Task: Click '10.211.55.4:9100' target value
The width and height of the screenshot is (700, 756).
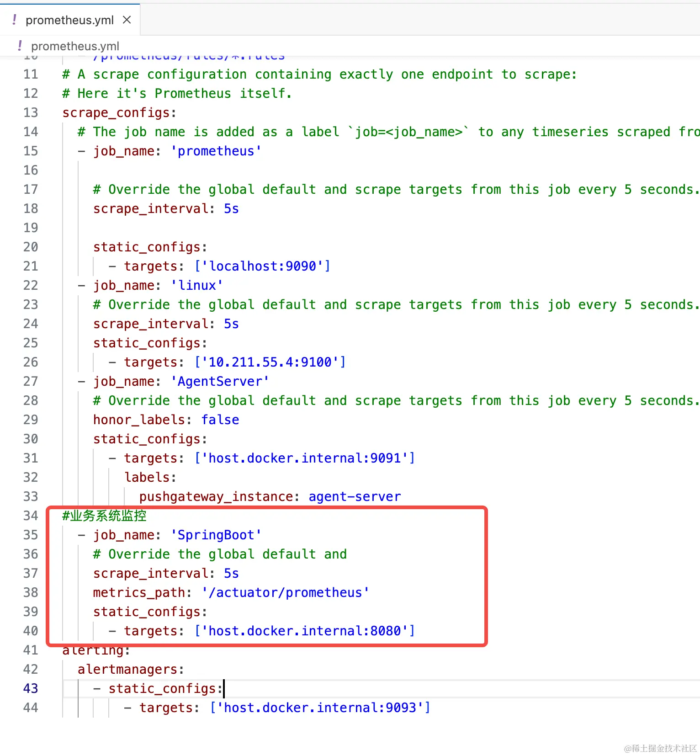Action: (x=270, y=362)
